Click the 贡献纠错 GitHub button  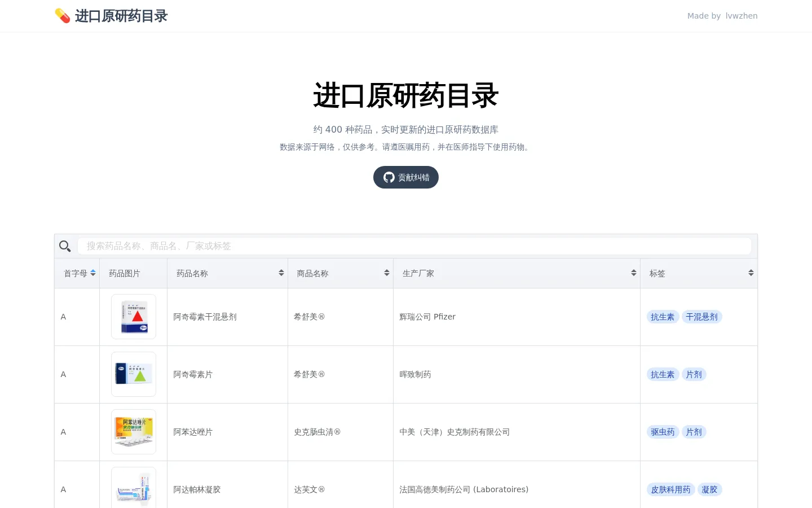(406, 177)
